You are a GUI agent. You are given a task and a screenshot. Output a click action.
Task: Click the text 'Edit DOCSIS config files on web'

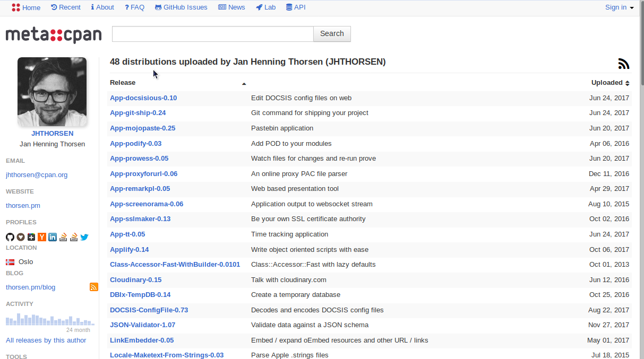(x=301, y=98)
